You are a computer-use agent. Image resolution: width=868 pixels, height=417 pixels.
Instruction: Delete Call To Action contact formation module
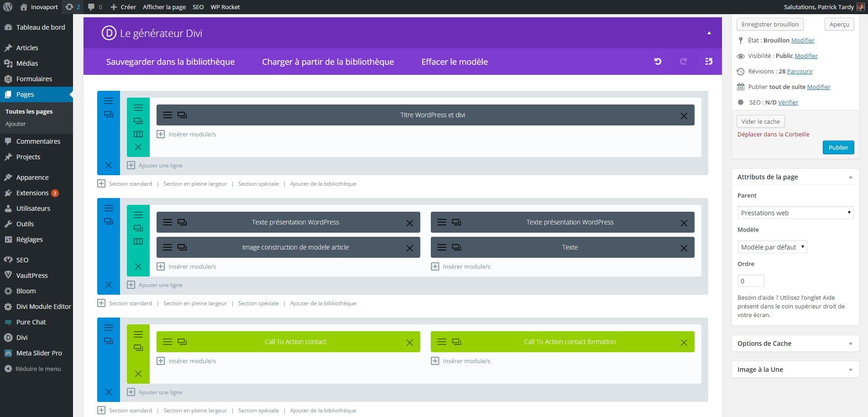(684, 343)
